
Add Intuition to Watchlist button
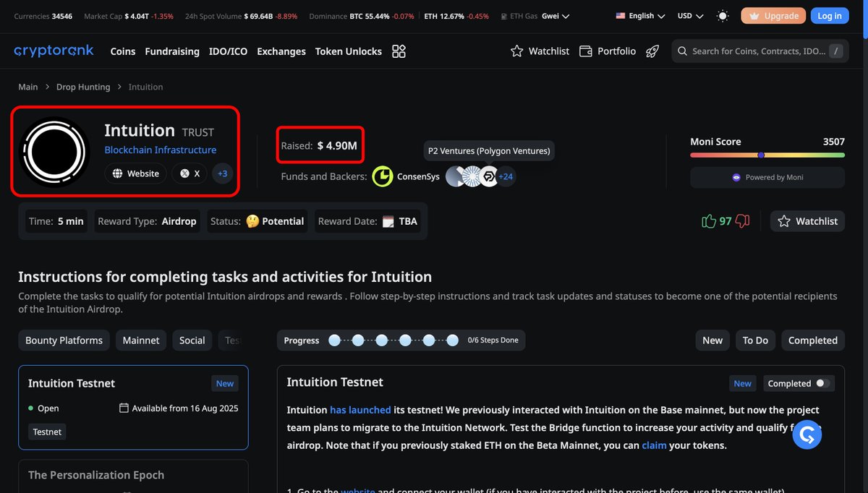(x=808, y=221)
